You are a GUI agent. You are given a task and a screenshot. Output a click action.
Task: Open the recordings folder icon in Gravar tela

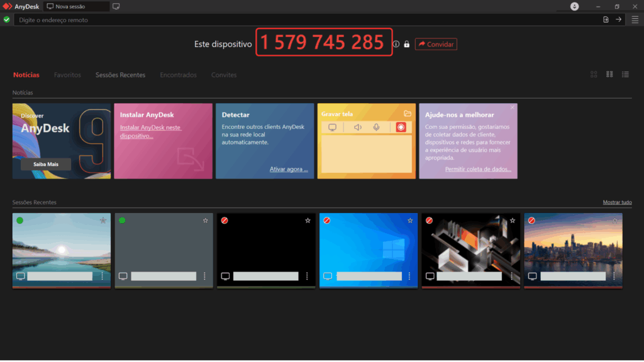(x=408, y=114)
